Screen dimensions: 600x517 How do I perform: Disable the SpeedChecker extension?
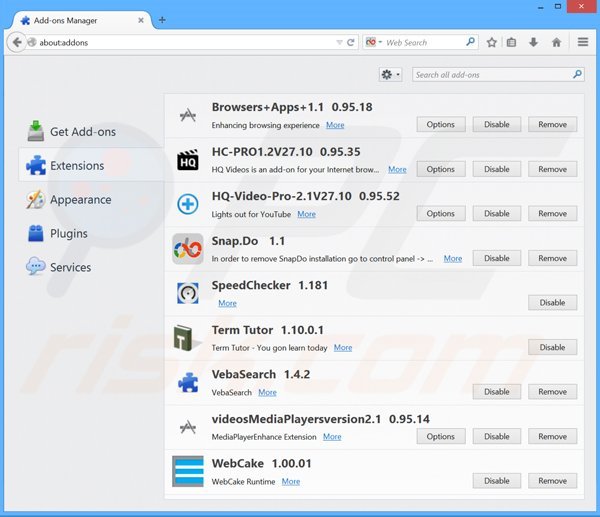point(553,303)
